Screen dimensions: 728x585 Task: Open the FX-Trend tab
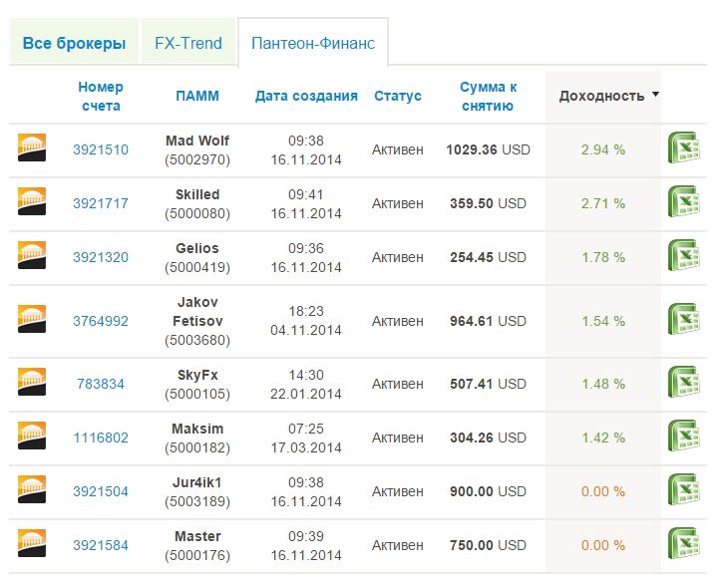tap(188, 43)
